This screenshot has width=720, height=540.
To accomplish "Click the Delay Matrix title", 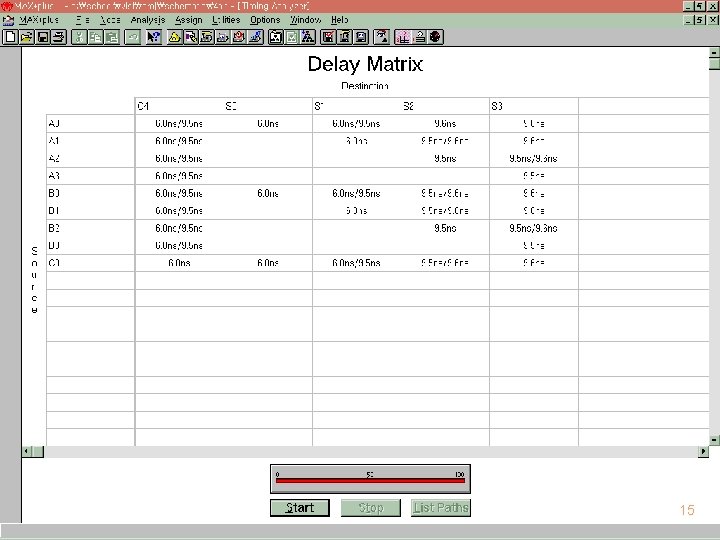I will pos(365,64).
